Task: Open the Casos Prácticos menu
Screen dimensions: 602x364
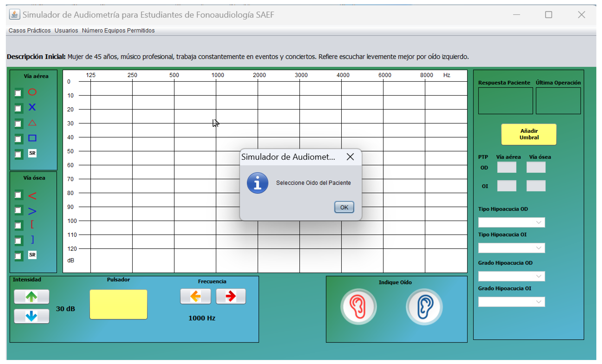Action: coord(30,31)
